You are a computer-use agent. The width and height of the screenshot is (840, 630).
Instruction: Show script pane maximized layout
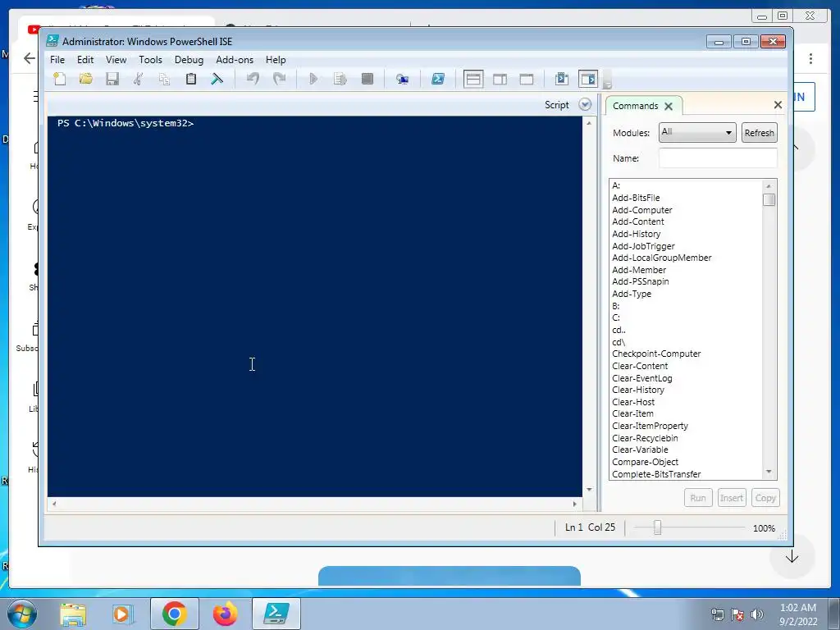pos(527,80)
